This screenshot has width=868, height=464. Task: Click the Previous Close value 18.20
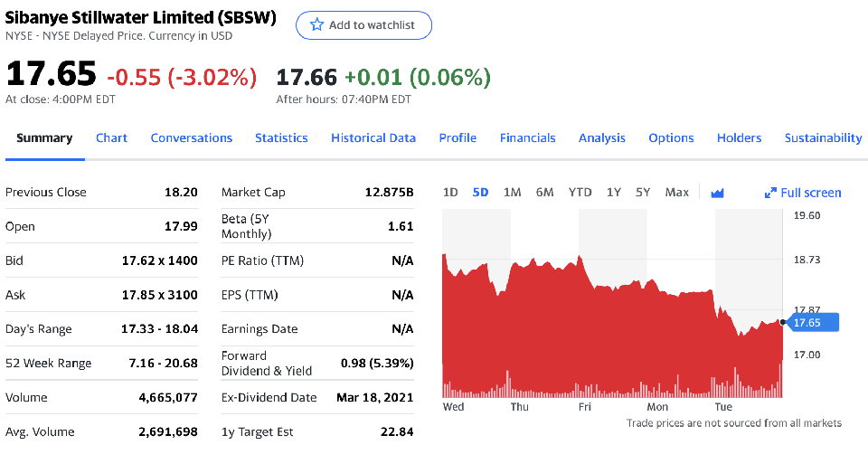tap(181, 192)
